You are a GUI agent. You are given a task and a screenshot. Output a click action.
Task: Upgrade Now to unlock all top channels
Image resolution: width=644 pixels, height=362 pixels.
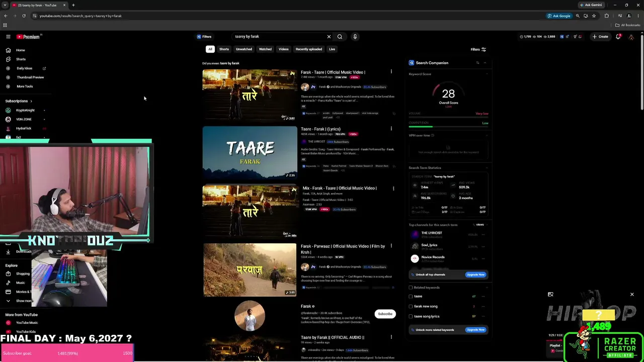tap(475, 275)
